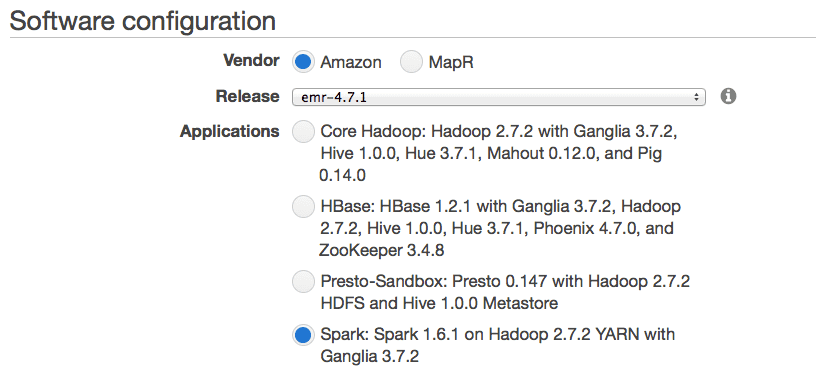
Task: Click the info icon beside Release
Action: [728, 96]
